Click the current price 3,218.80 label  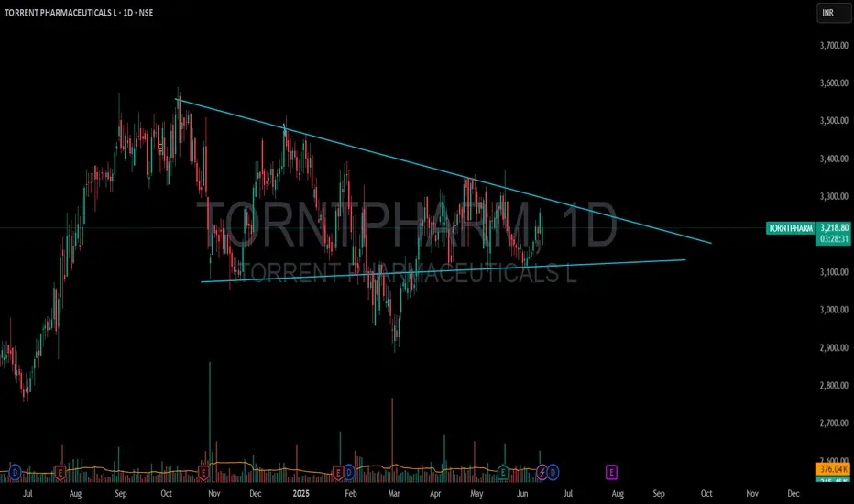(833, 228)
